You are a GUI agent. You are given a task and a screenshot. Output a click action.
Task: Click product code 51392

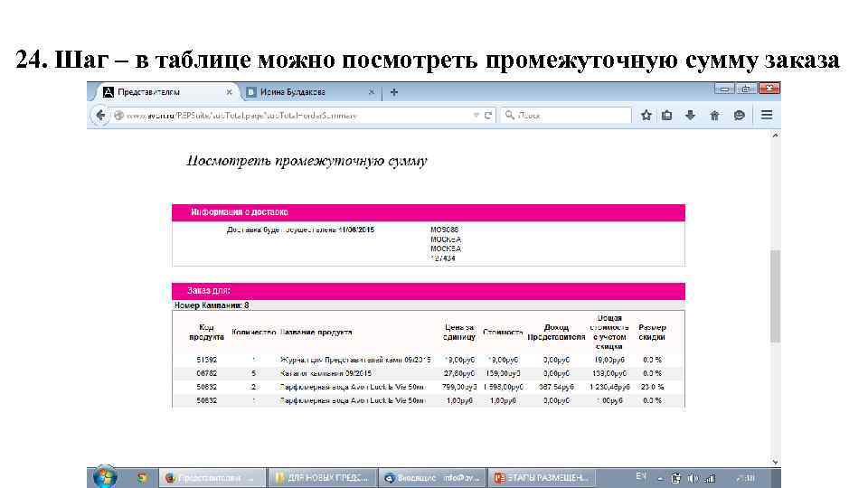coord(206,360)
